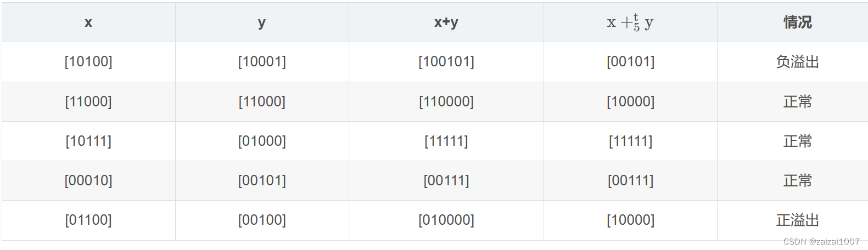Select cell [10111] in x column
The image size is (868, 250).
(88, 141)
